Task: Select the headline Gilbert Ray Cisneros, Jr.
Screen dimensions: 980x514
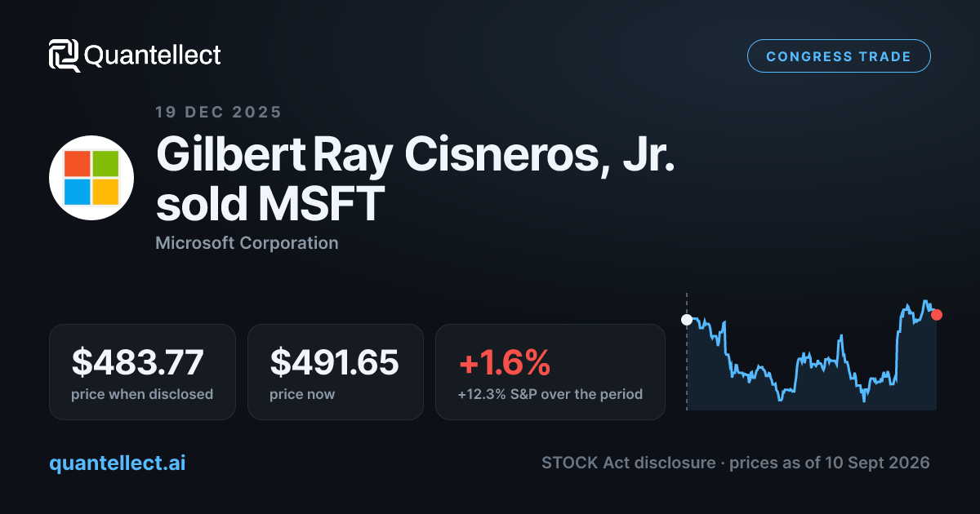Action: point(416,154)
